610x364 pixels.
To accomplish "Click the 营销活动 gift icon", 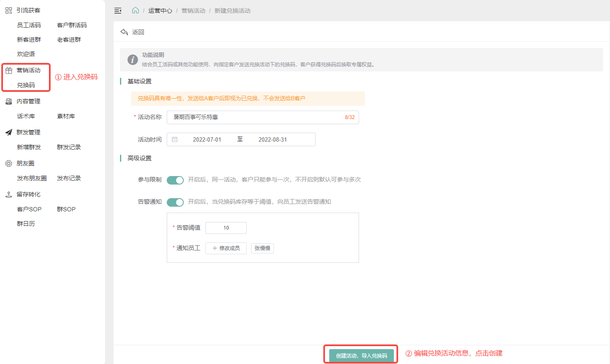I will [9, 71].
